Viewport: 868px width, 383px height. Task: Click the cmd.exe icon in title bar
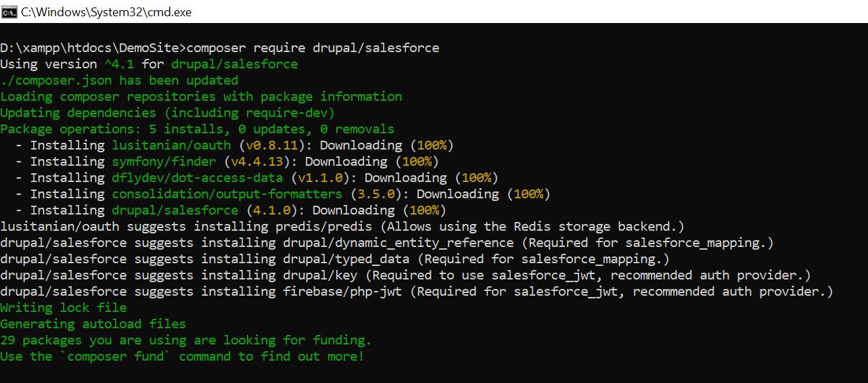[x=9, y=11]
